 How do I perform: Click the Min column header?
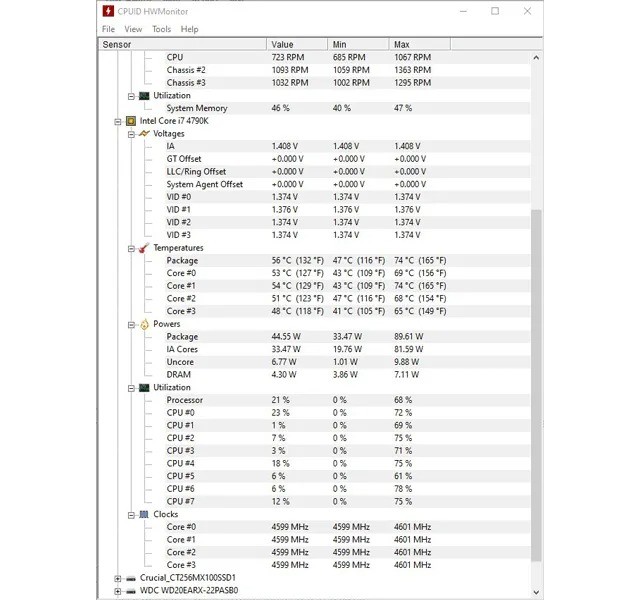[358, 44]
